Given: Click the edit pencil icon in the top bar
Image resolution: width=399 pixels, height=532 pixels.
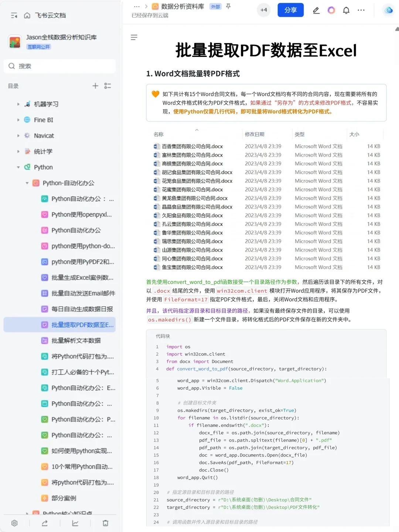Looking at the screenshot, I should (x=316, y=10).
